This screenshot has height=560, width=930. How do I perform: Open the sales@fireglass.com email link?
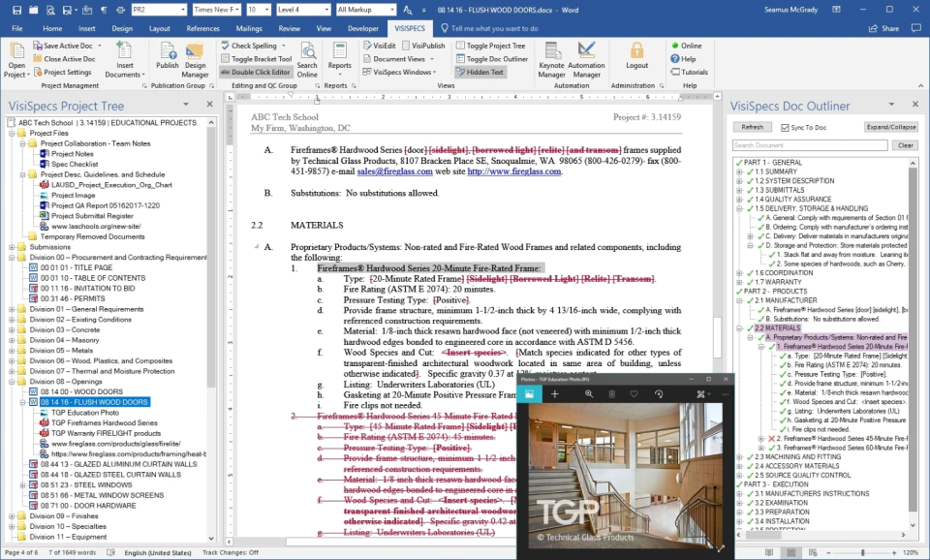tap(394, 171)
